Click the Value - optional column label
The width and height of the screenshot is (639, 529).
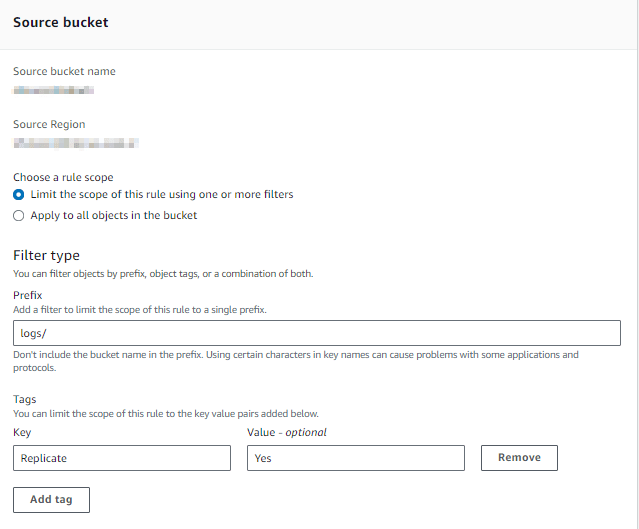(x=286, y=432)
